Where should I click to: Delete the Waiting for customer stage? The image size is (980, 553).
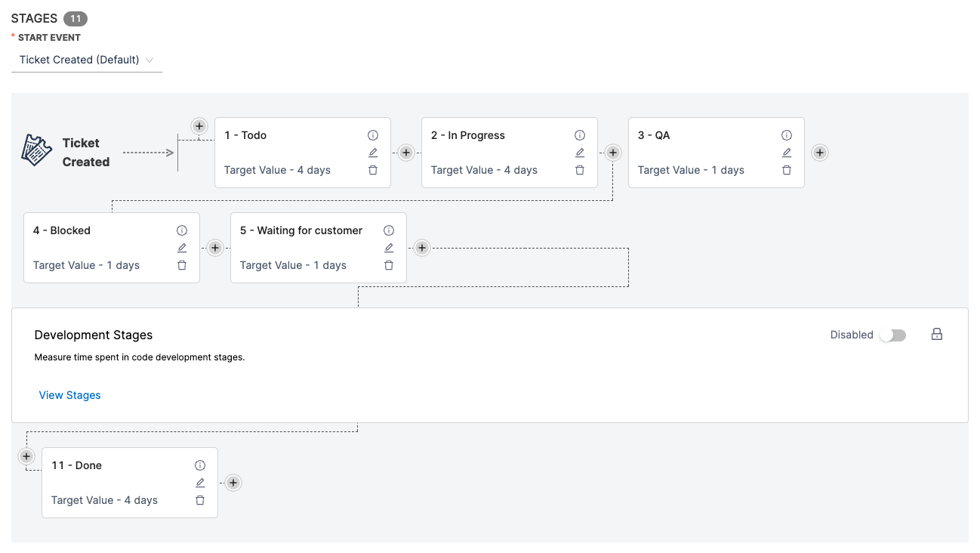[389, 265]
